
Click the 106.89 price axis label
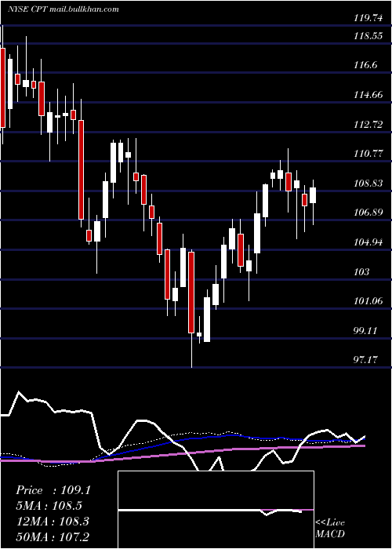[x=368, y=213]
